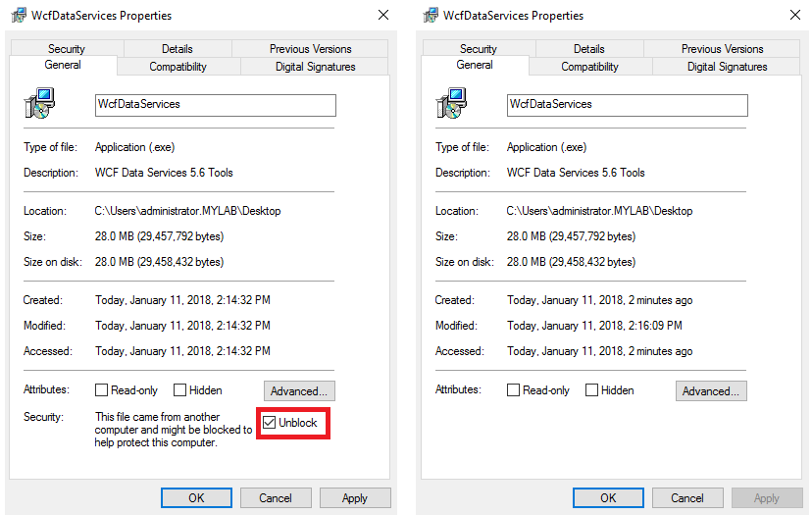Click the file name field in left dialog
Screen dimensions: 812x515
pos(216,105)
